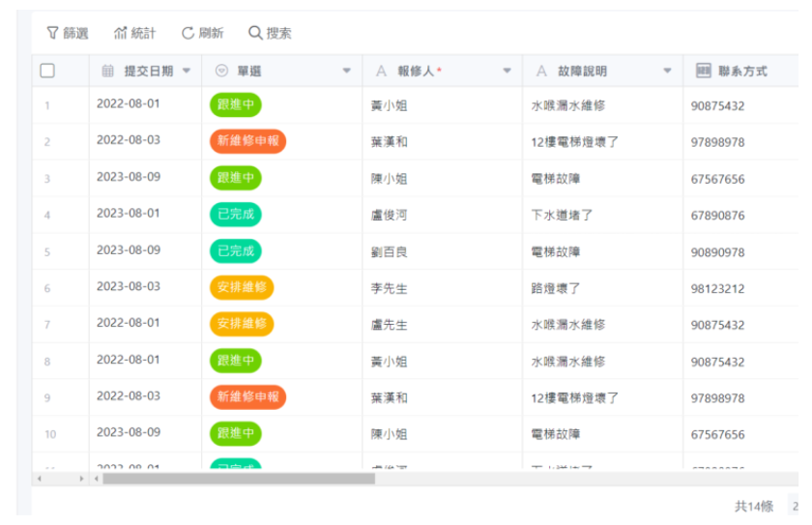Click 路燈壞了 in row 6

point(556,288)
